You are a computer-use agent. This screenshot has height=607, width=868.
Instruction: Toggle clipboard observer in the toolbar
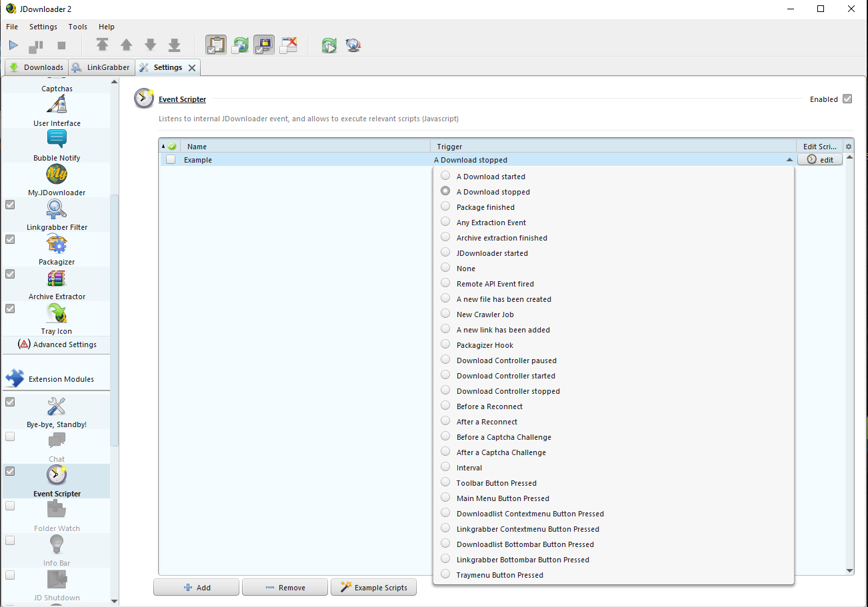[216, 45]
